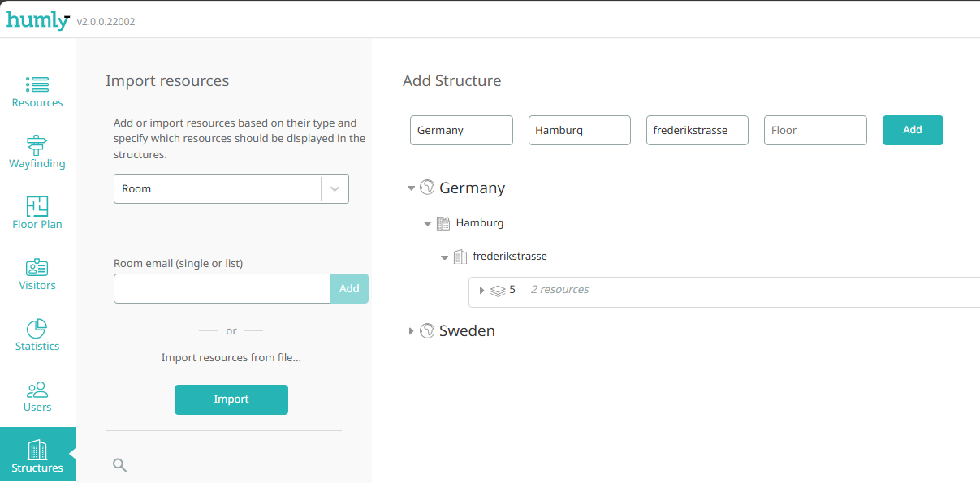Open Statistics pie chart icon
Image resolution: width=980 pixels, height=483 pixels.
click(37, 329)
